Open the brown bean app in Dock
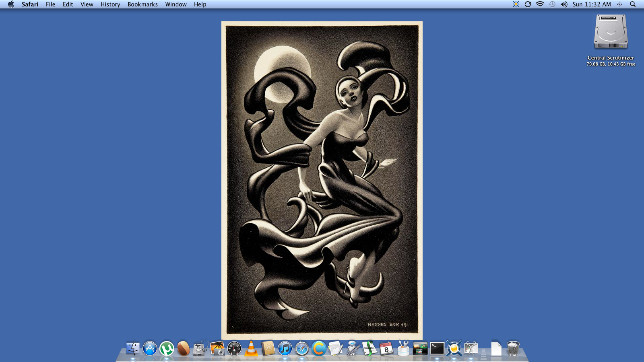The height and width of the screenshot is (362, 644). (184, 348)
